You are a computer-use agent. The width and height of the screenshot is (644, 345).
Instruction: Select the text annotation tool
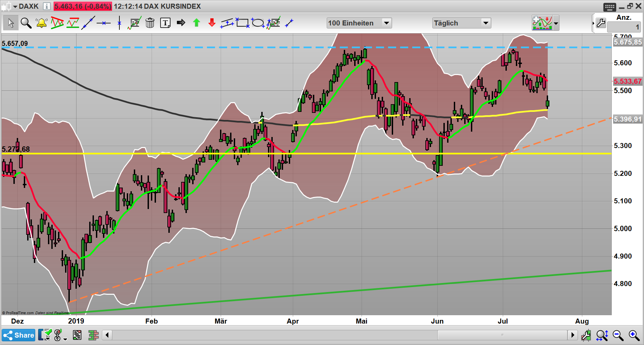point(165,23)
